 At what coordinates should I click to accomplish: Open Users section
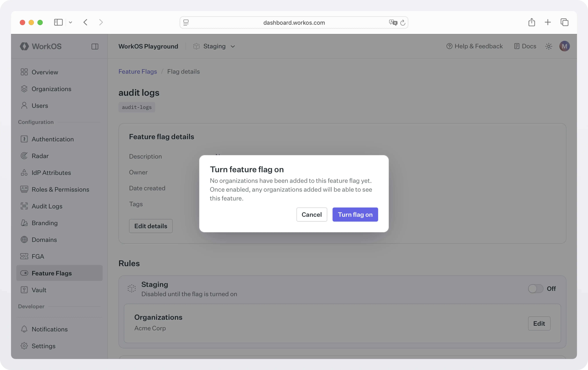[59, 105]
